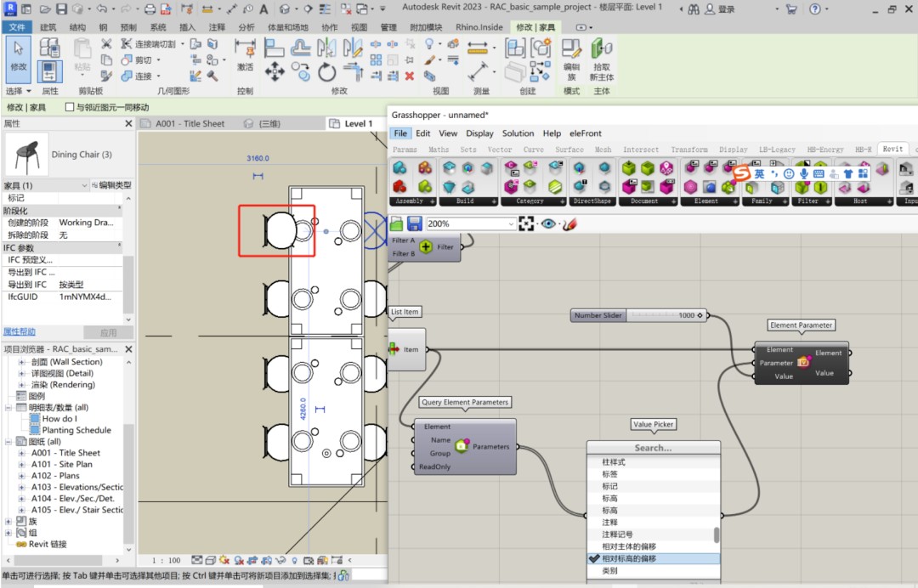Close the 项目浏览器 project browser panel

tap(128, 349)
